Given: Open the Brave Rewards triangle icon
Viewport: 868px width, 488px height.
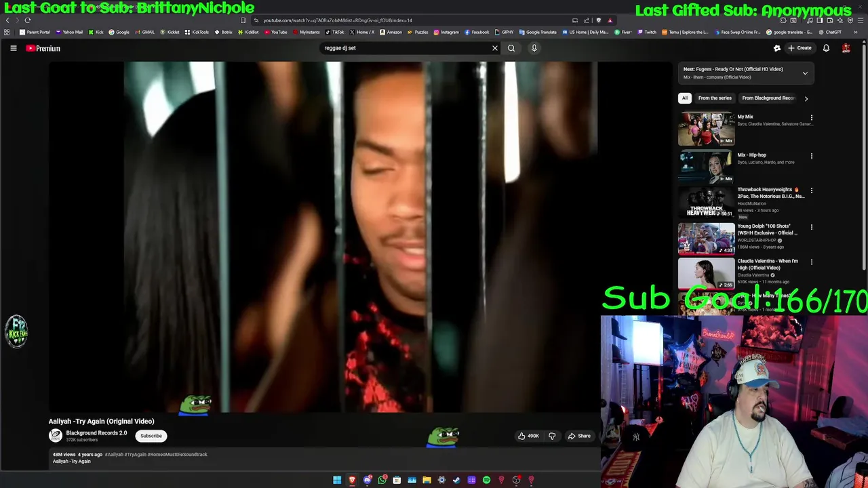Looking at the screenshot, I should 610,20.
